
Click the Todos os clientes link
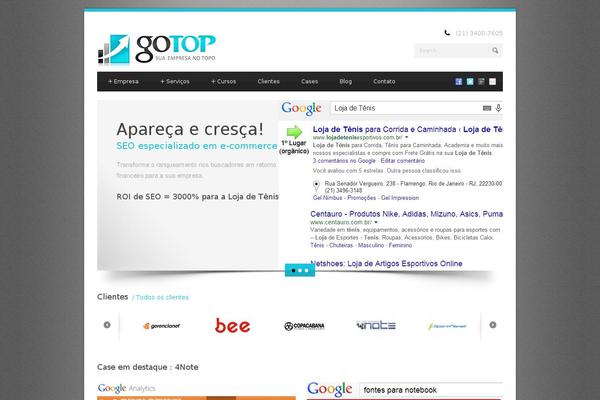(x=162, y=297)
